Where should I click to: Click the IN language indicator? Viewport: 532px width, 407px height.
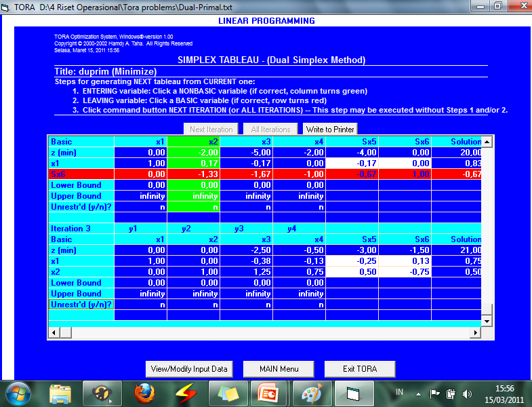pos(399,392)
